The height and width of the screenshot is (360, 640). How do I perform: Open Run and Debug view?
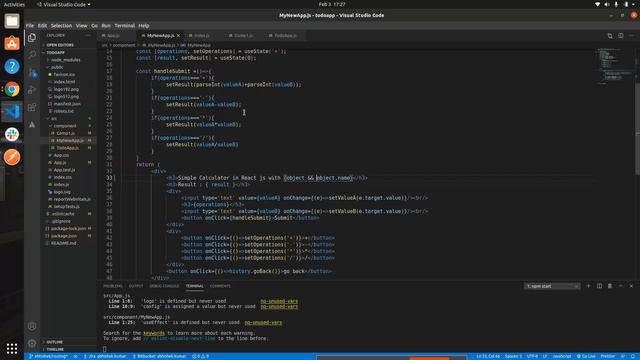(32, 90)
